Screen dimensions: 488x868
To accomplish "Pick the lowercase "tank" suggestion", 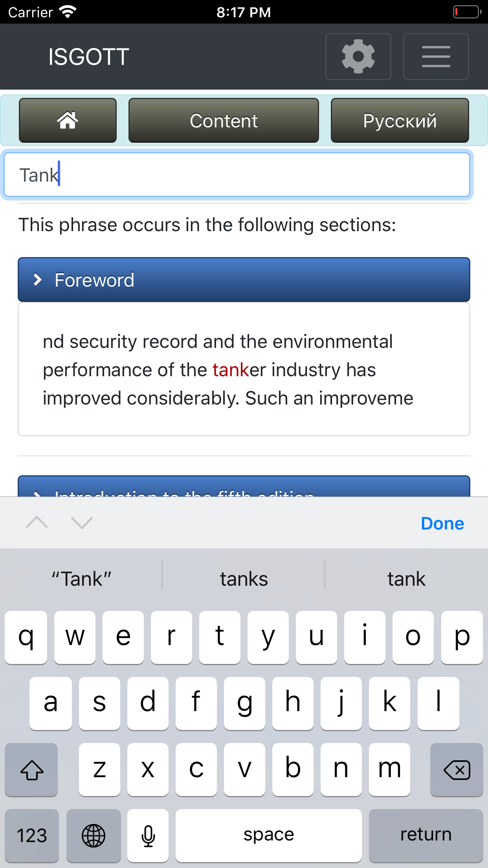I will (x=406, y=579).
